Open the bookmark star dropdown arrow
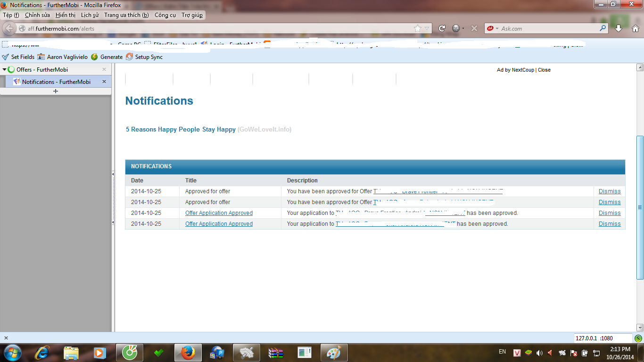The width and height of the screenshot is (644, 362). pyautogui.click(x=427, y=28)
